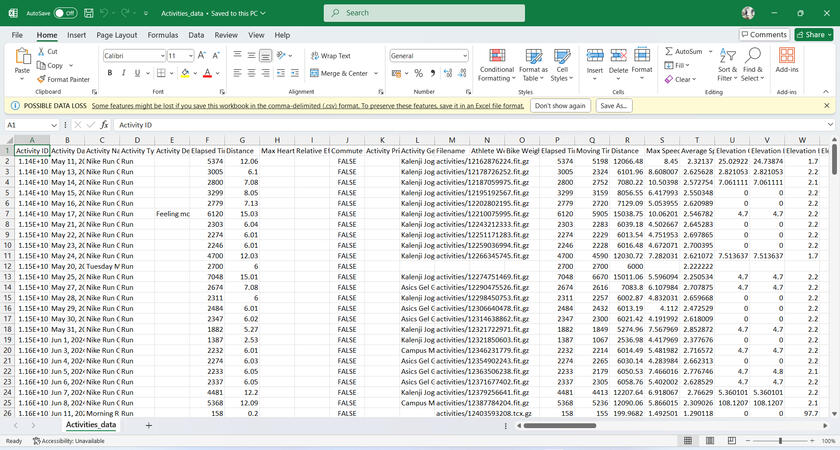Click the Insert Function fx icon
The width and height of the screenshot is (840, 450).
point(104,125)
